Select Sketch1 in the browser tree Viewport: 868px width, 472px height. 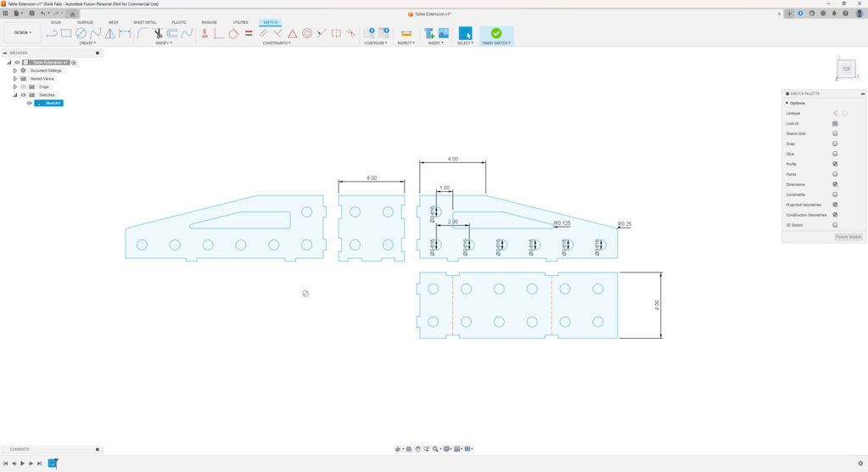coord(48,103)
